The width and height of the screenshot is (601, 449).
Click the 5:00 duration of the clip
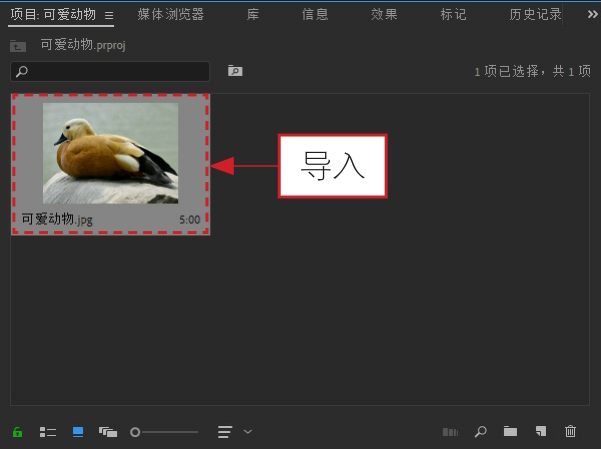190,220
